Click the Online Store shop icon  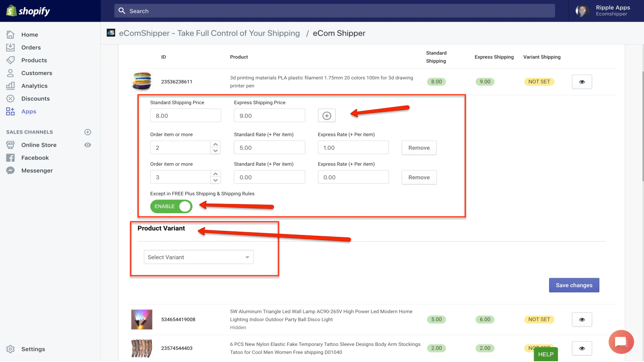[x=10, y=145]
